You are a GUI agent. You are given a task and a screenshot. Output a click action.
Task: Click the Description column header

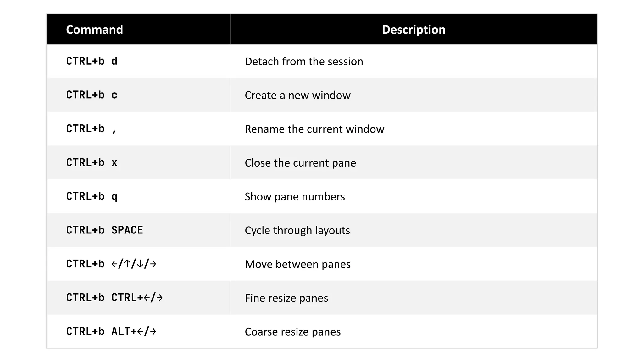click(413, 30)
